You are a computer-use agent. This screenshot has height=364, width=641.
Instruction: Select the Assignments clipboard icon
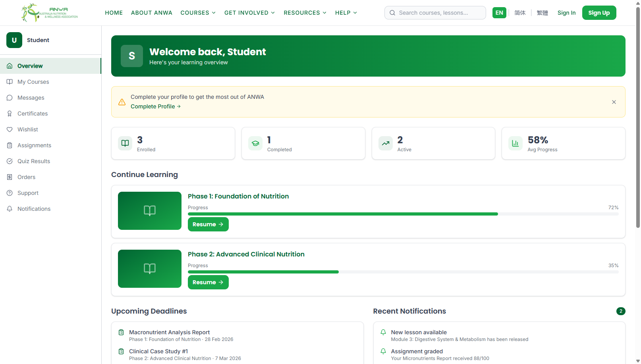coord(10,145)
